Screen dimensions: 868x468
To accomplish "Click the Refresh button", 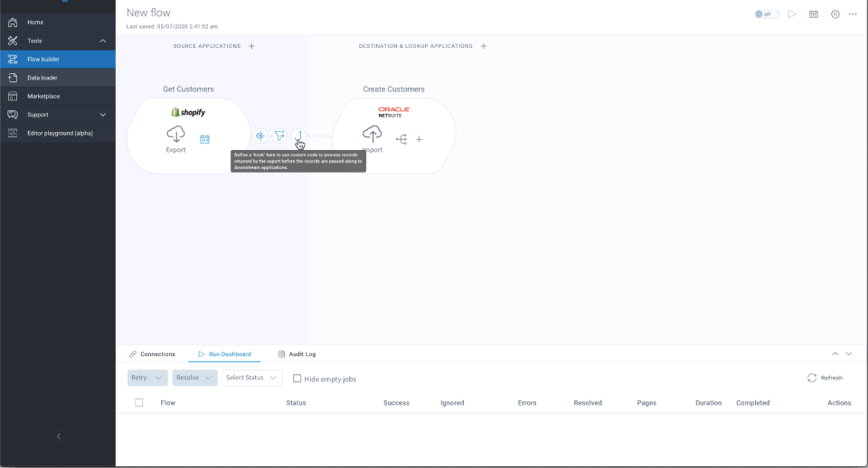I will click(x=825, y=378).
